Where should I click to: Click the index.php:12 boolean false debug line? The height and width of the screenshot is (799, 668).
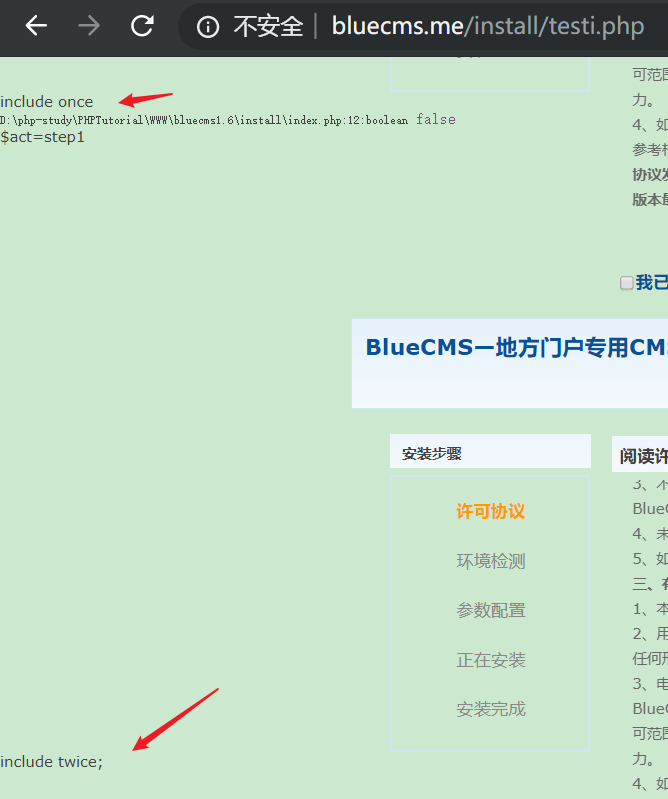(x=228, y=120)
